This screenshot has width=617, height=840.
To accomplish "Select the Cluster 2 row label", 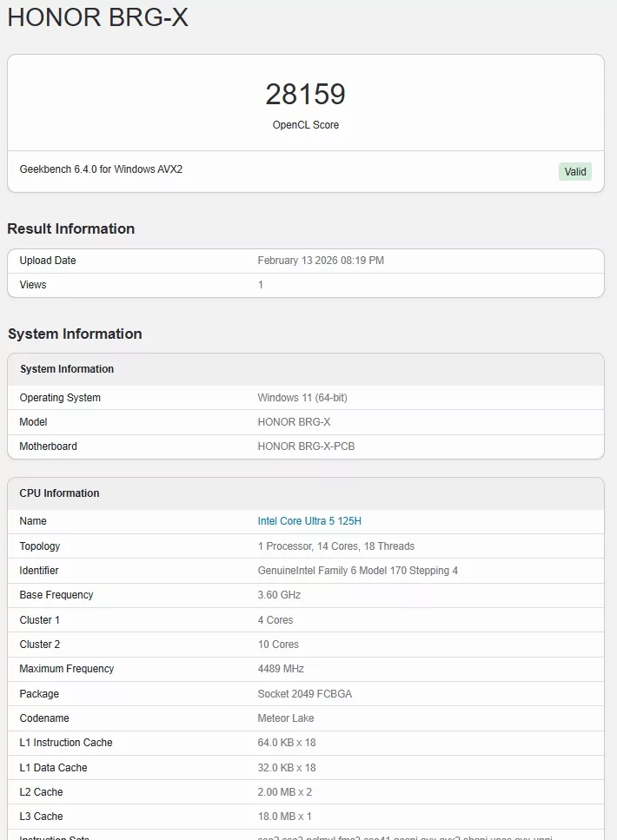I will pos(40,645).
